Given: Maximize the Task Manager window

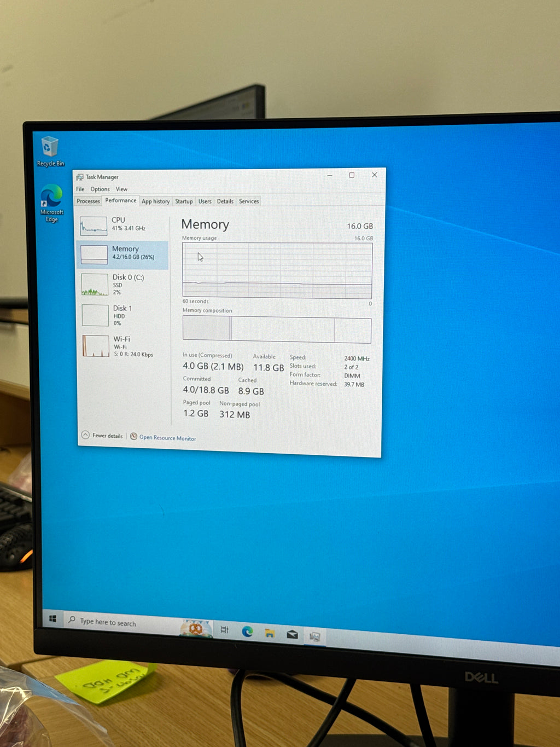Looking at the screenshot, I should coord(352,175).
